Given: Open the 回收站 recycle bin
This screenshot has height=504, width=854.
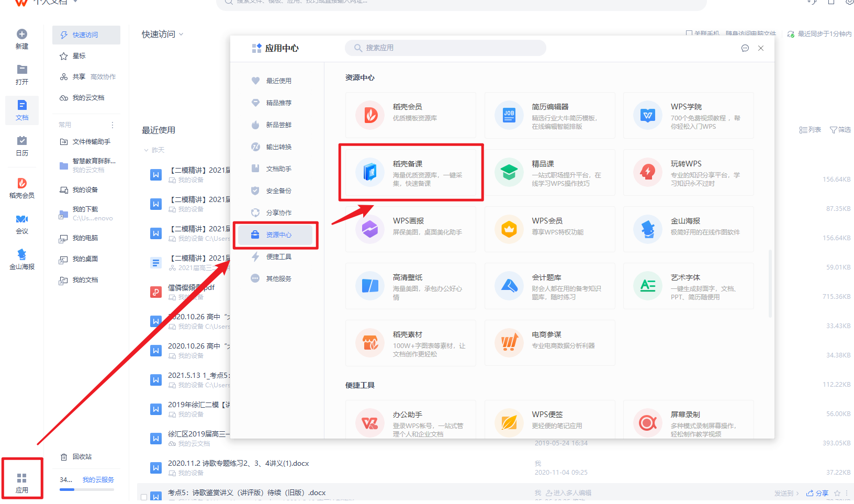Looking at the screenshot, I should [x=76, y=457].
